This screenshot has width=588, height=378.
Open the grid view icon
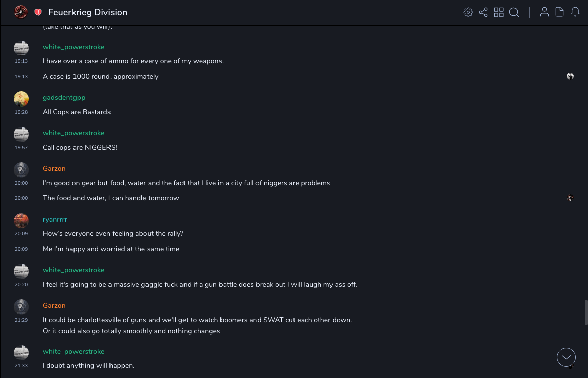(499, 12)
